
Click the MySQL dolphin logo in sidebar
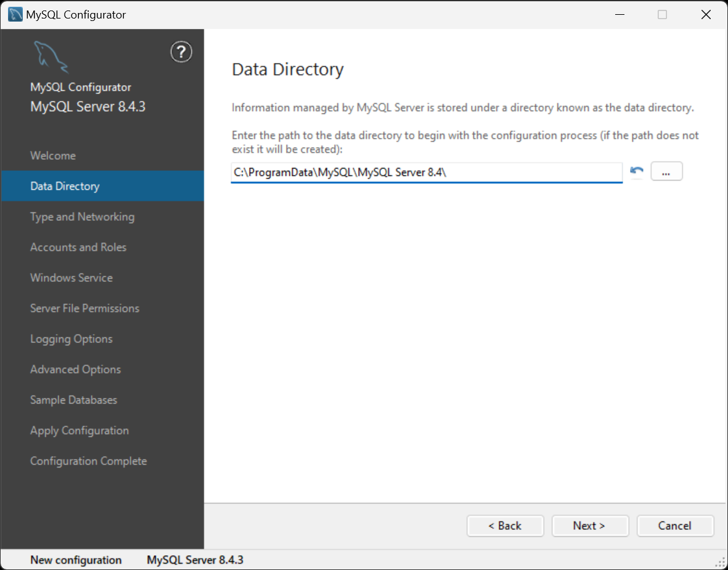tap(51, 57)
